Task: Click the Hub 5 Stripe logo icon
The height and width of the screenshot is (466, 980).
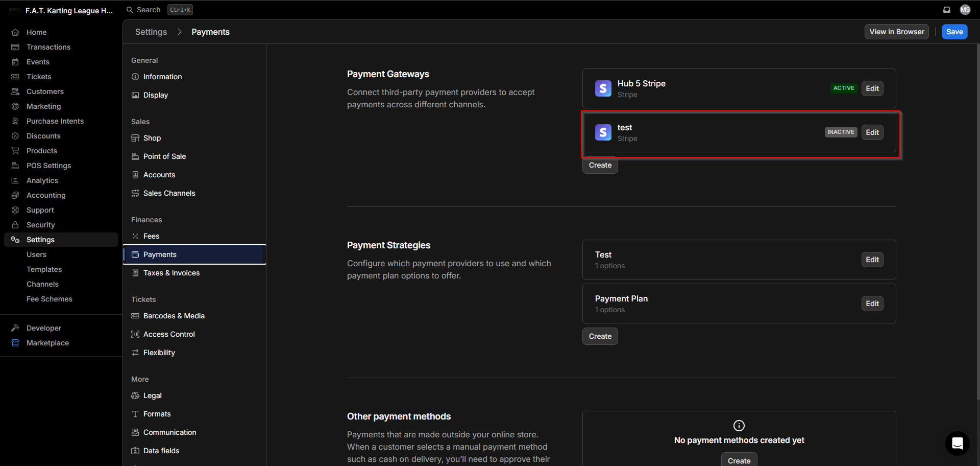Action: coord(603,88)
